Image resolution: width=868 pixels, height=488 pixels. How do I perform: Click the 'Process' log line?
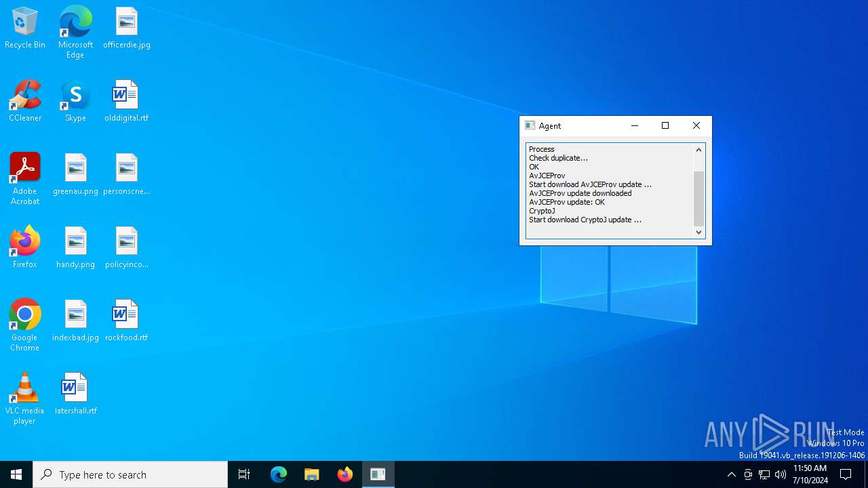point(541,149)
